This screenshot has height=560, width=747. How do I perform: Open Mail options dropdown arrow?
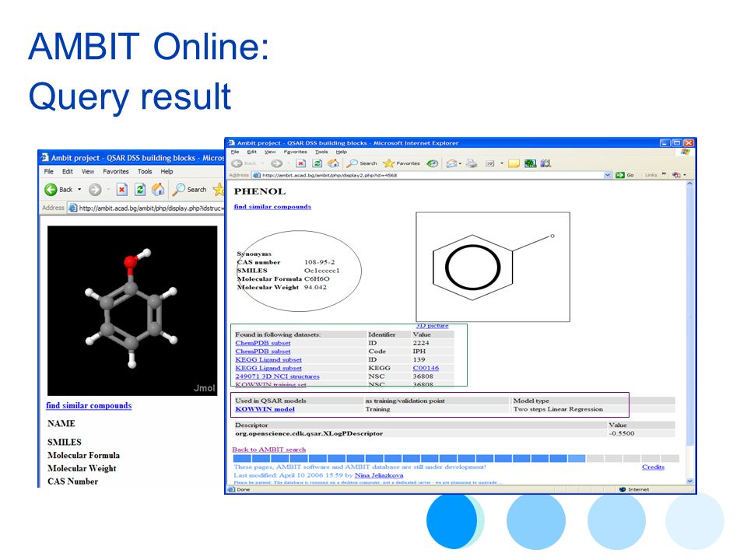point(460,163)
